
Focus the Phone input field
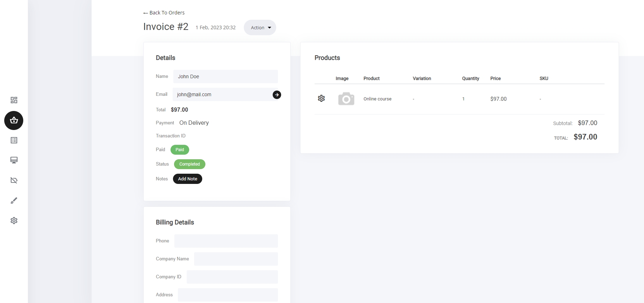click(x=226, y=241)
